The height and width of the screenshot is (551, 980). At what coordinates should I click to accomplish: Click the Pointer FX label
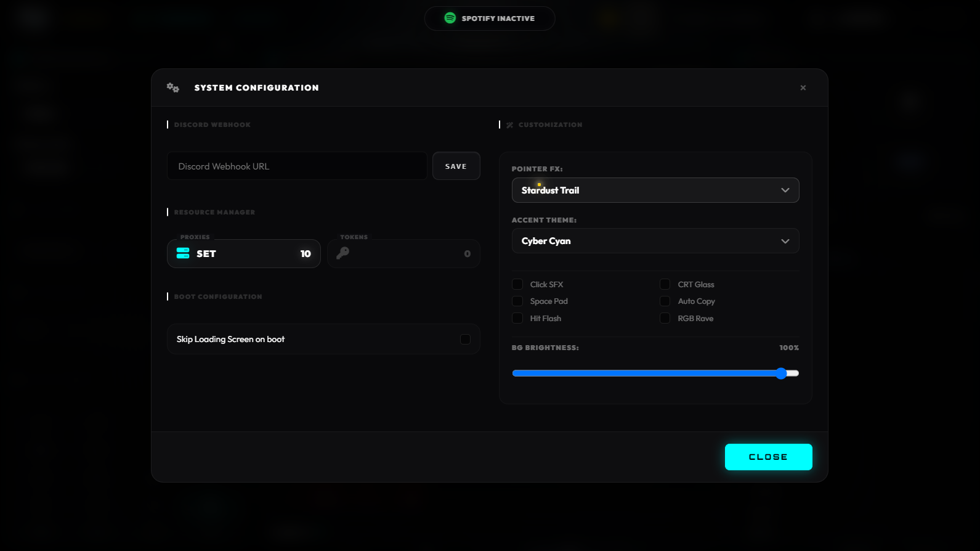coord(537,169)
